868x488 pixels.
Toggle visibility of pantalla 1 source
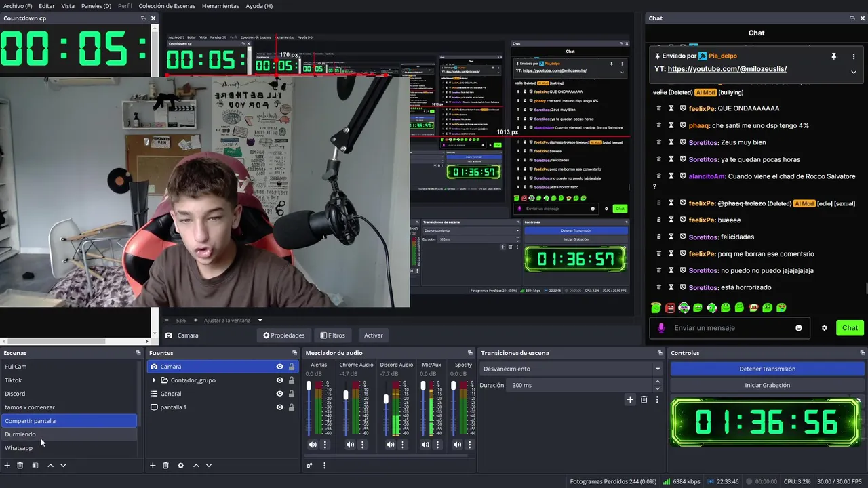point(279,407)
